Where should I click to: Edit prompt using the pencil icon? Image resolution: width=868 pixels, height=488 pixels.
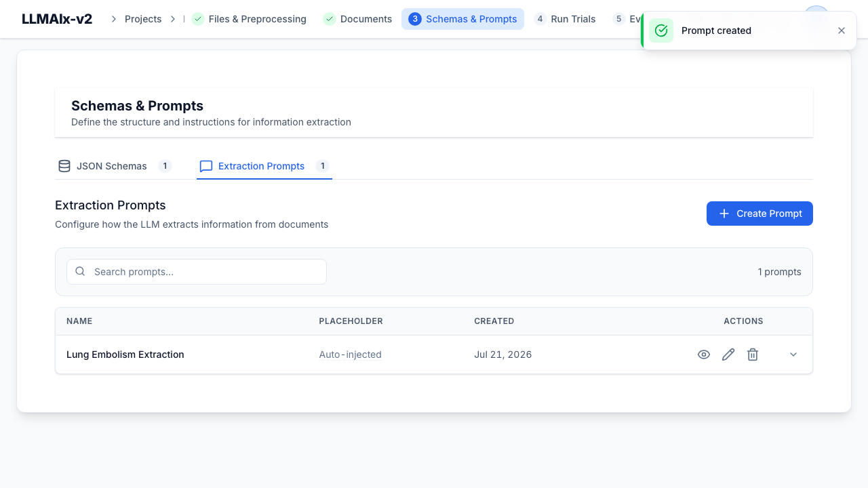[x=728, y=354]
